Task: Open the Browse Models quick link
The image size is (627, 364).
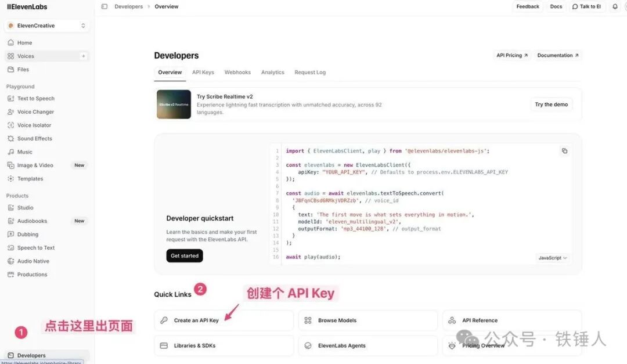Action: pyautogui.click(x=337, y=320)
